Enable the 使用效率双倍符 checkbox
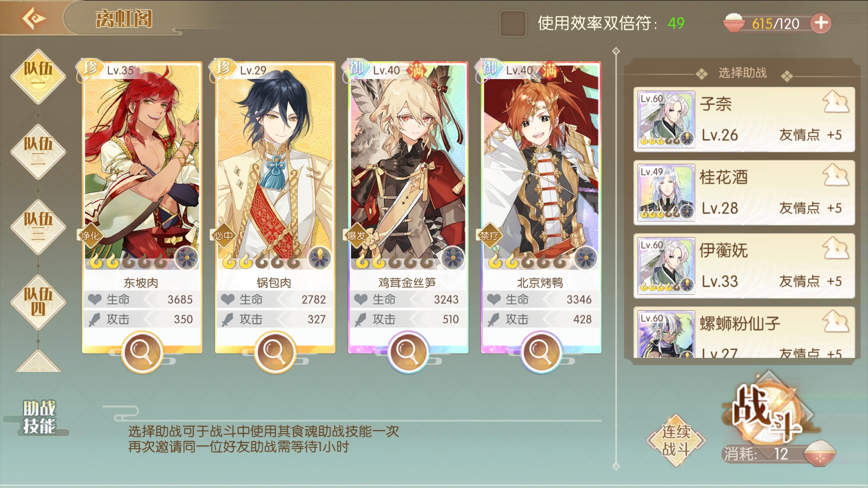Viewport: 868px width, 488px height. 513,23
